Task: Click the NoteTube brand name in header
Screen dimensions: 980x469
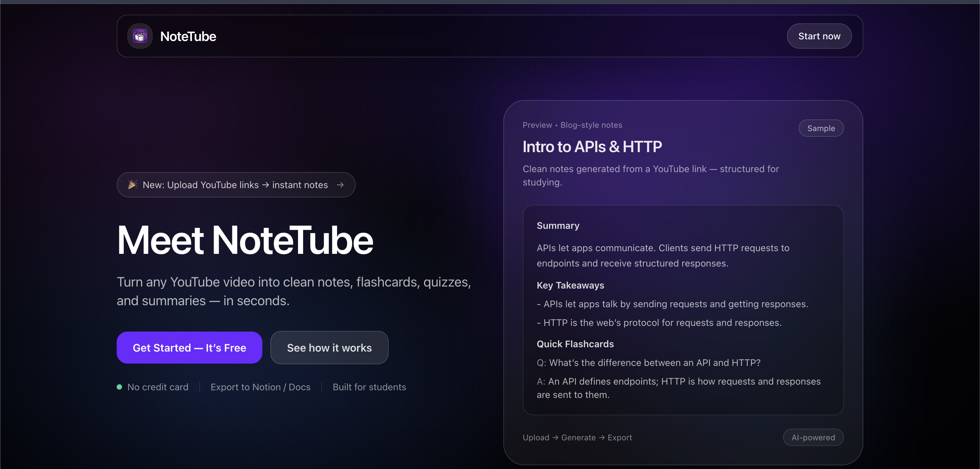Action: pyautogui.click(x=188, y=37)
